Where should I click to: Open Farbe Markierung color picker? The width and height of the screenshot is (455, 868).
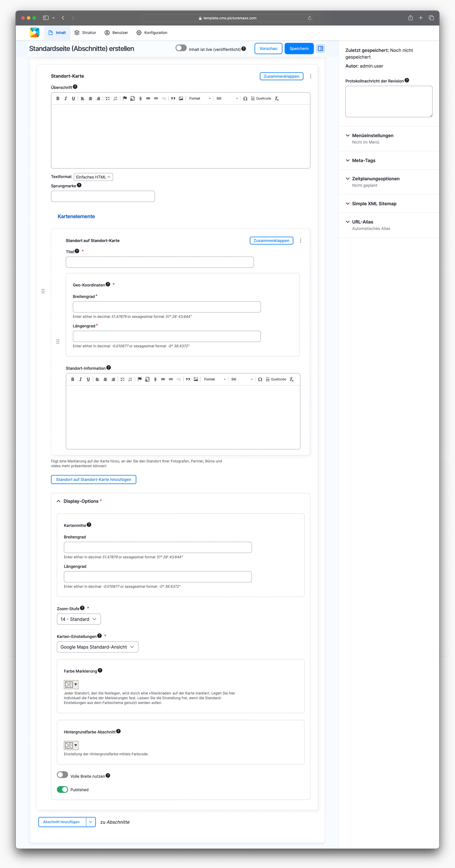pos(71,684)
